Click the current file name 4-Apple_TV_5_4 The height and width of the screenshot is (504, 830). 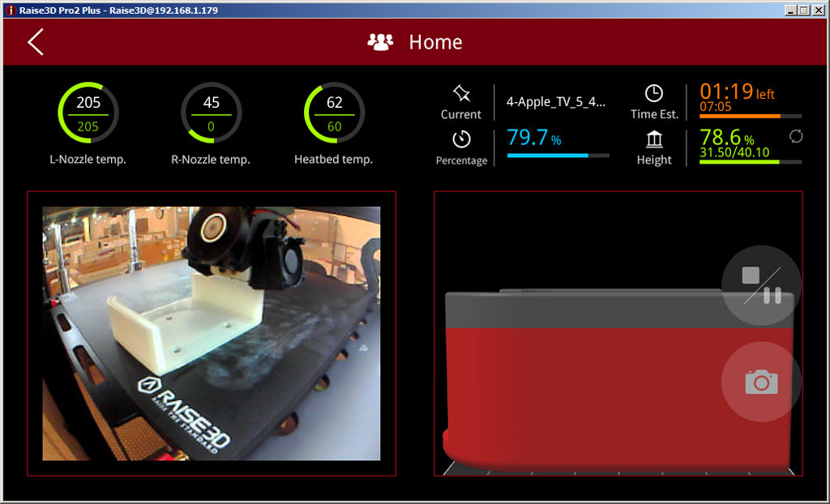556,102
